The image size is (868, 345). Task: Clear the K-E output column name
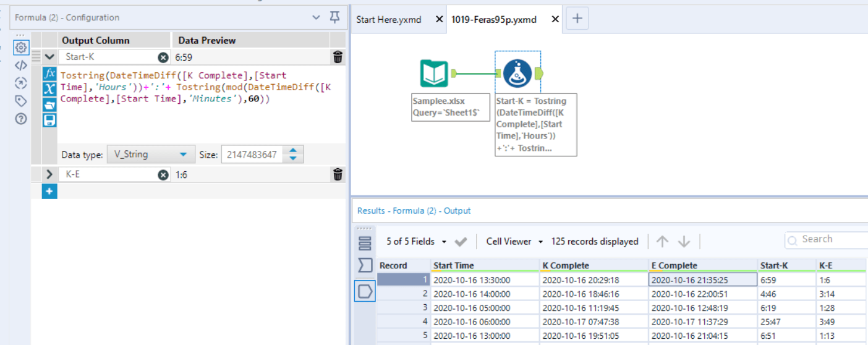(x=163, y=175)
